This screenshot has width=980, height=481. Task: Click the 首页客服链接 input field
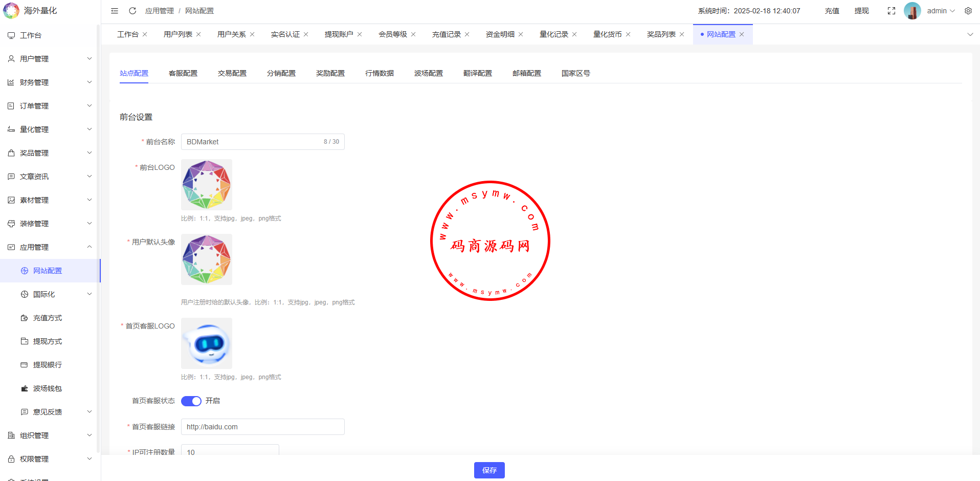(x=263, y=427)
